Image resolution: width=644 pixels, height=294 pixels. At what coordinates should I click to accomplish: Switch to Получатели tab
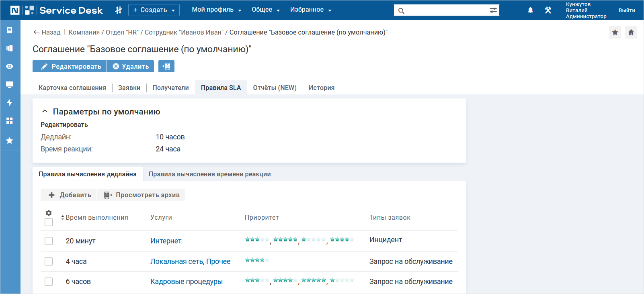[x=170, y=88]
